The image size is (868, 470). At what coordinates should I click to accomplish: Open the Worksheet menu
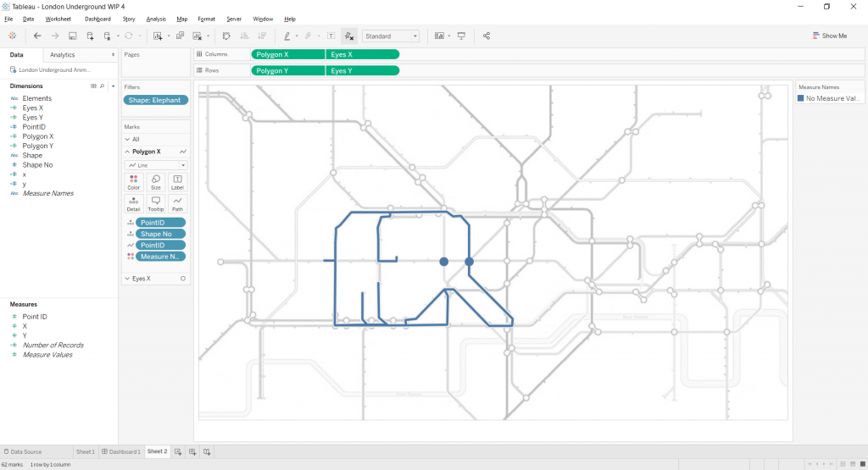(58, 19)
